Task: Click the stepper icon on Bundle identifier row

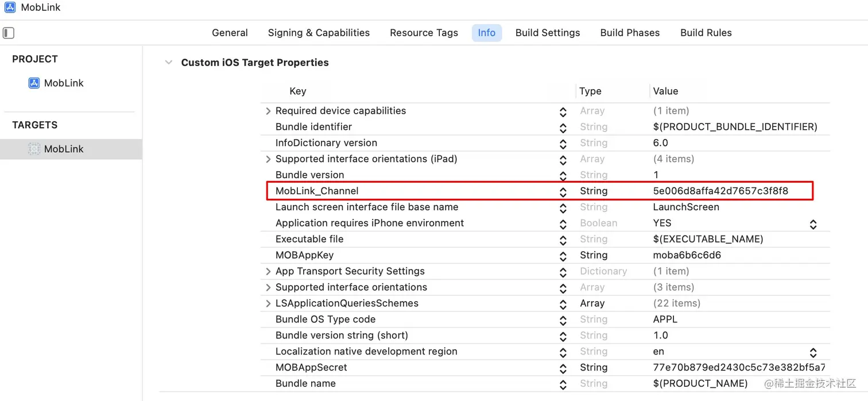Action: pos(563,127)
